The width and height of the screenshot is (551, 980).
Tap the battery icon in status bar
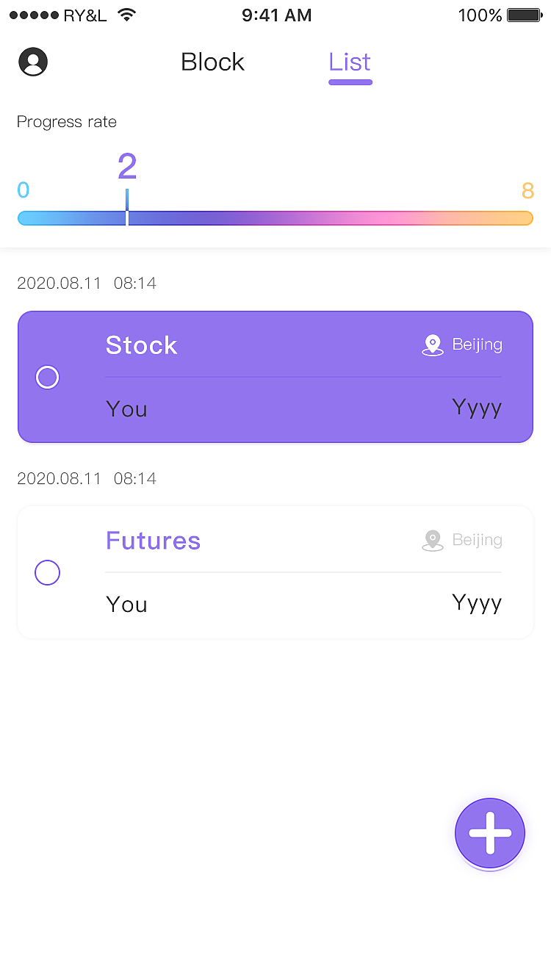coord(524,15)
